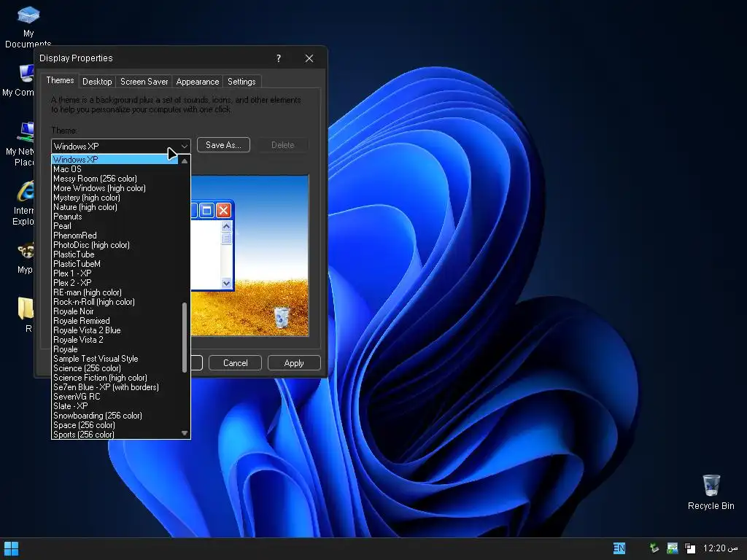
Task: Select Sample Test Visual Style
Action: (x=115, y=359)
